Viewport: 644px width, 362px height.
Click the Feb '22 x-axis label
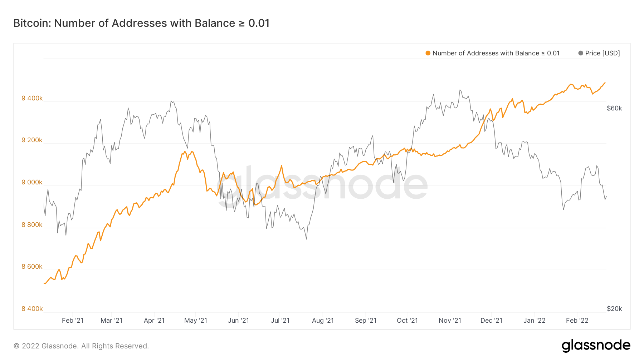(577, 321)
